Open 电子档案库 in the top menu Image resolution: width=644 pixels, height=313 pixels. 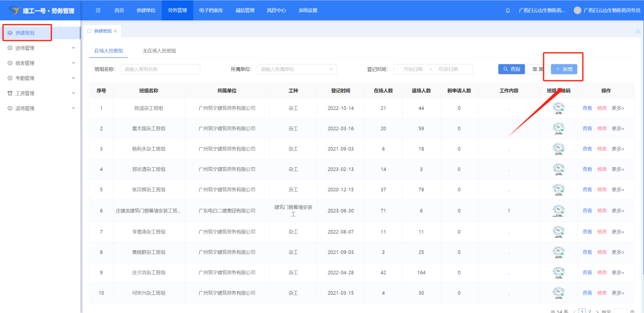pyautogui.click(x=211, y=10)
